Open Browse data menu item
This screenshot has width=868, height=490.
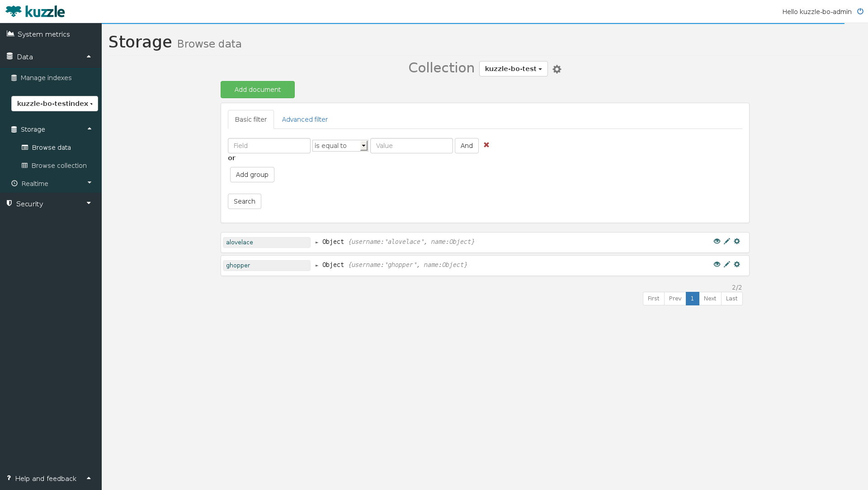click(x=51, y=147)
